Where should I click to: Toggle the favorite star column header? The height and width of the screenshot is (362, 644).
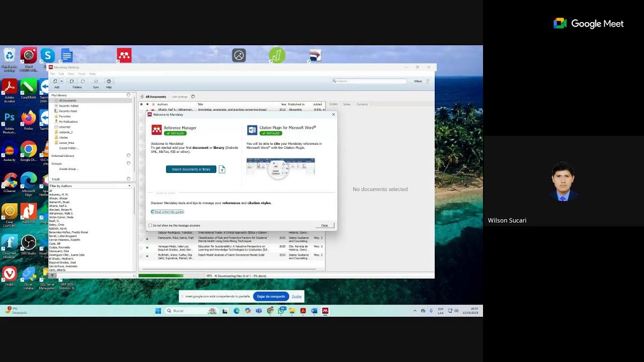[x=141, y=104]
